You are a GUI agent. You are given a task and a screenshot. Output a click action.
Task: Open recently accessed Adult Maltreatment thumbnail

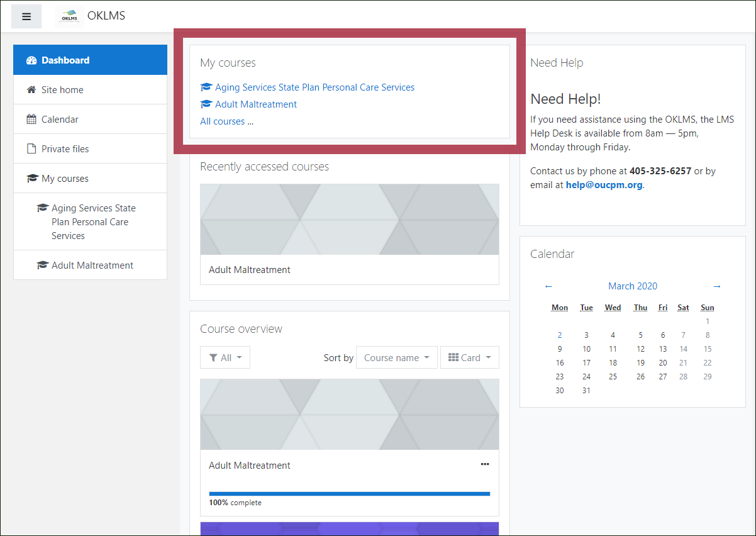pyautogui.click(x=349, y=220)
